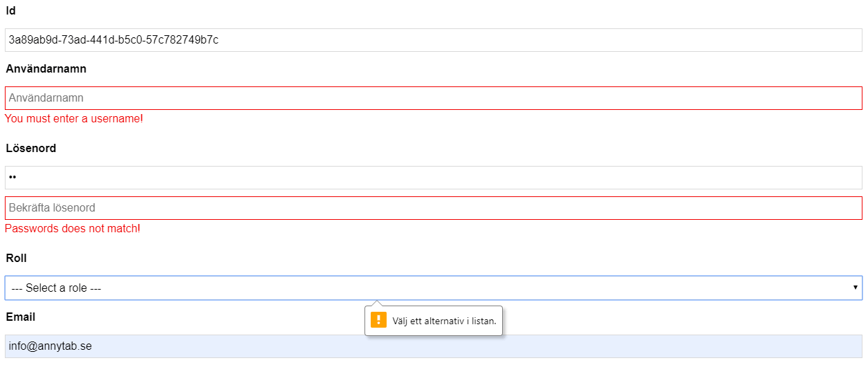Click the Lösenord label
Image resolution: width=868 pixels, height=365 pixels.
31,149
